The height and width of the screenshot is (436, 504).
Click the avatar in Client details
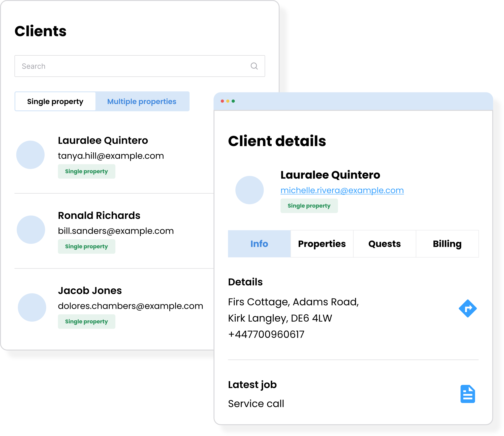click(x=249, y=190)
